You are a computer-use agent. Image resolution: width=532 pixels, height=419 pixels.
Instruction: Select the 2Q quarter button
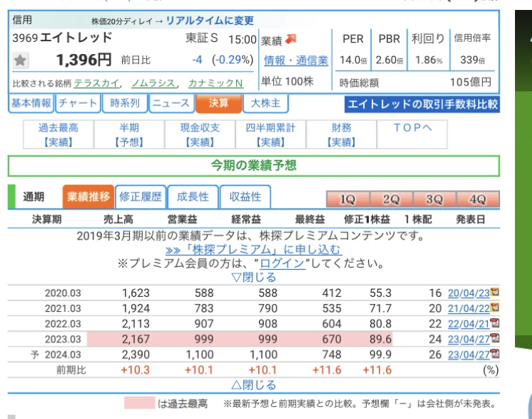[x=391, y=199]
